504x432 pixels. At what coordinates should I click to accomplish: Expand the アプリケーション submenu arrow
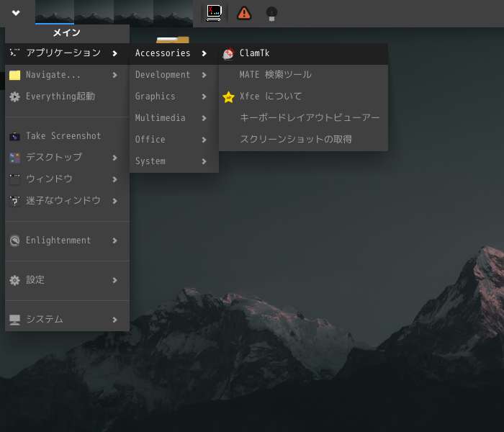pyautogui.click(x=114, y=53)
